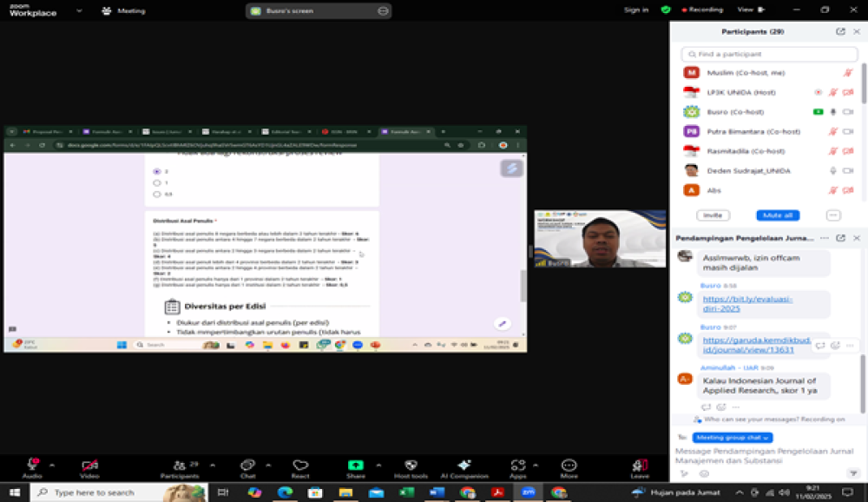Open the Zoom Workplace dropdown arrow
868x502 pixels.
click(79, 10)
